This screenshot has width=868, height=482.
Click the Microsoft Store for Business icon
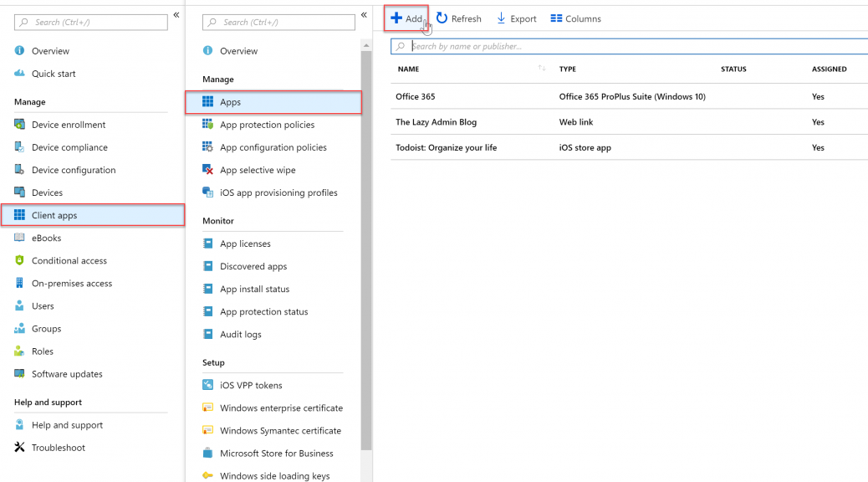point(207,454)
